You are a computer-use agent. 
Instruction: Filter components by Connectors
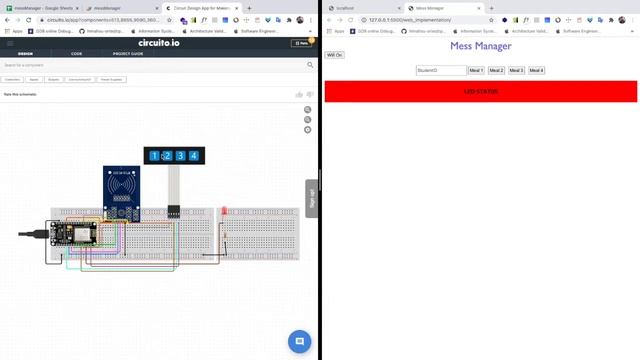pos(80,80)
